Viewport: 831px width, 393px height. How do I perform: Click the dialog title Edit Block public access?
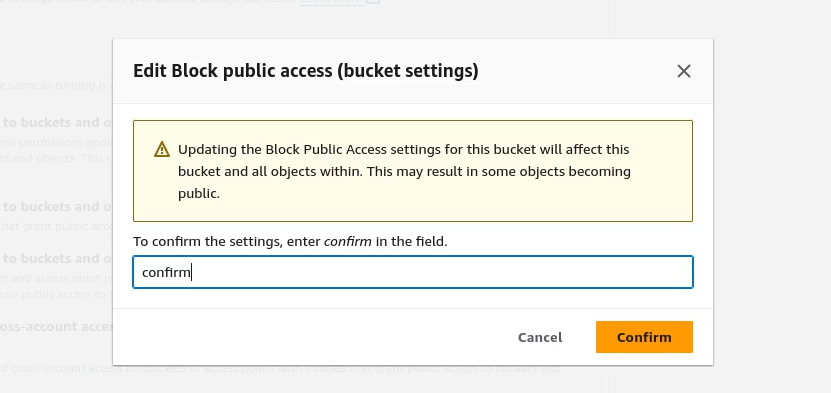tap(306, 71)
